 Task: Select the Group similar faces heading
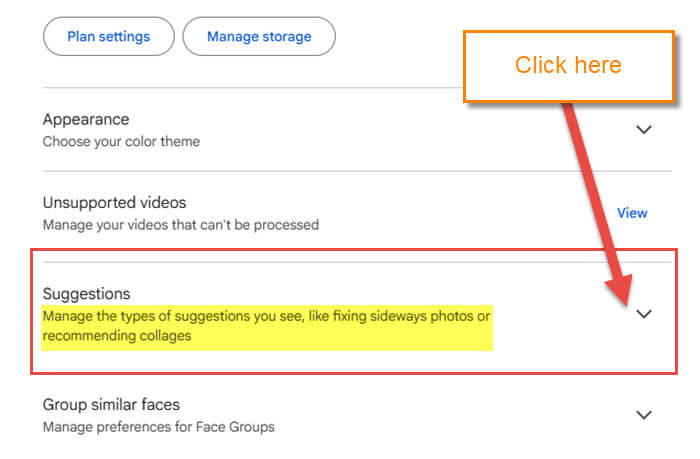tap(110, 405)
